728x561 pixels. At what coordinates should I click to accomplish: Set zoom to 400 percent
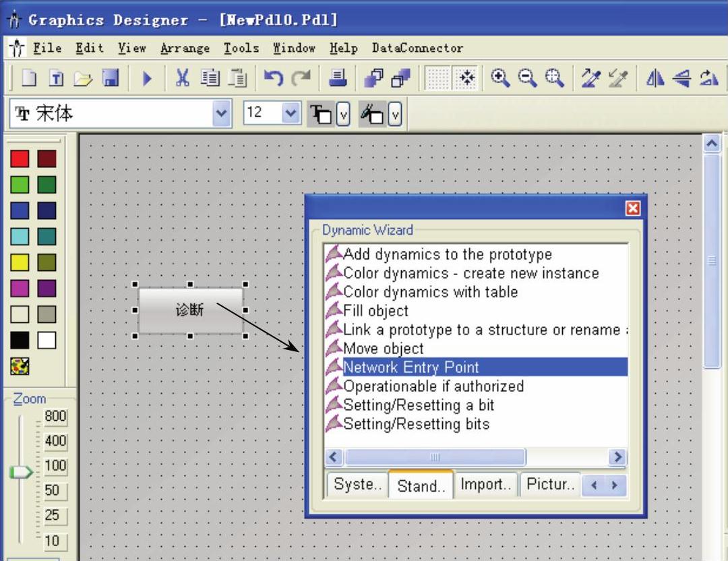click(55, 441)
